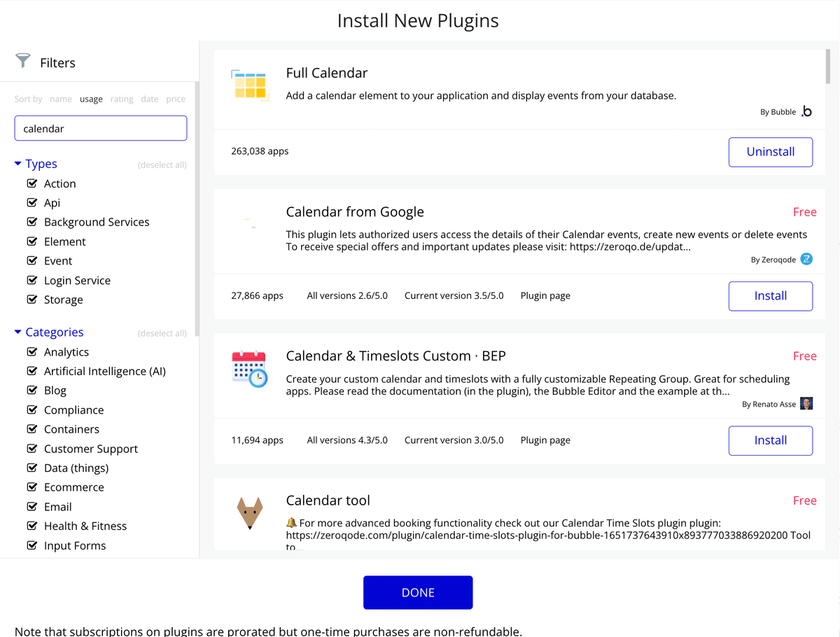Click the Full Calendar plugin icon
This screenshot has height=637, width=840.
(249, 85)
